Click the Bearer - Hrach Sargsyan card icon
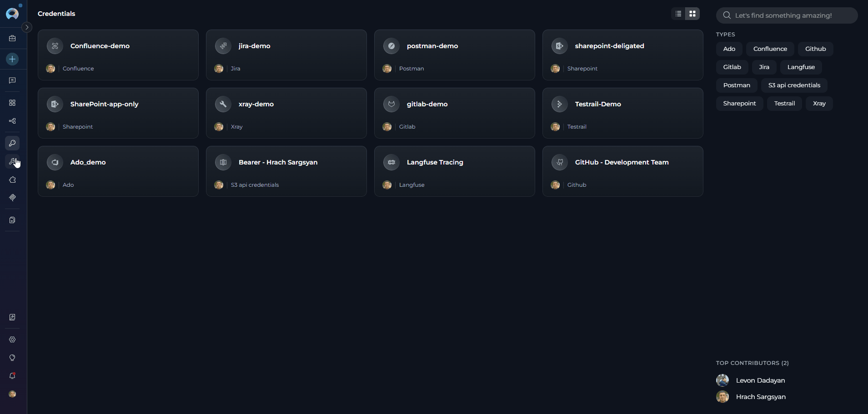Image resolution: width=868 pixels, height=414 pixels. (223, 162)
